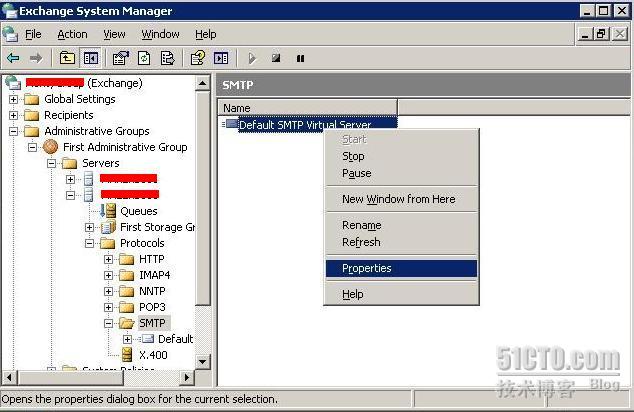Toggle the Show/Hide Console Tree icon
Screen dimensions: 634x412
click(x=91, y=58)
